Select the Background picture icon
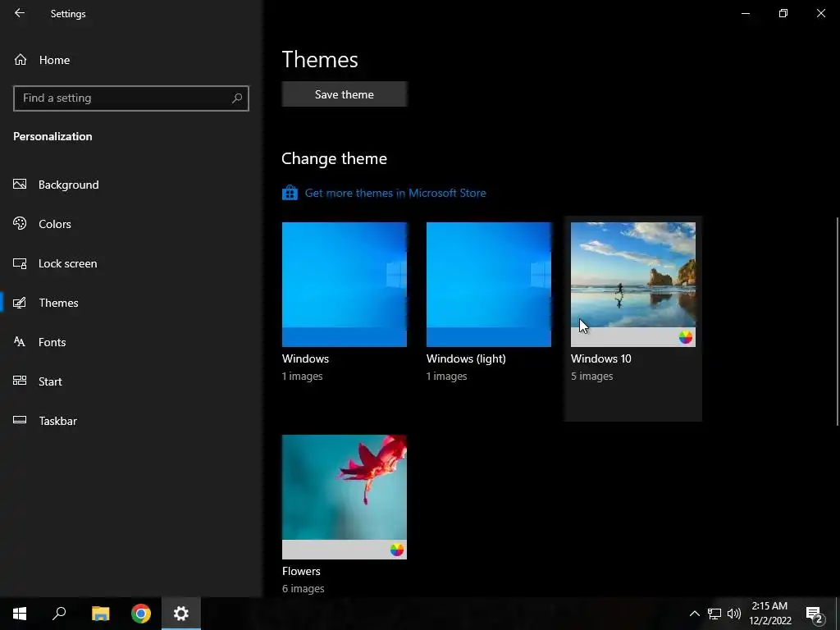Viewport: 840px width, 630px height. click(20, 185)
